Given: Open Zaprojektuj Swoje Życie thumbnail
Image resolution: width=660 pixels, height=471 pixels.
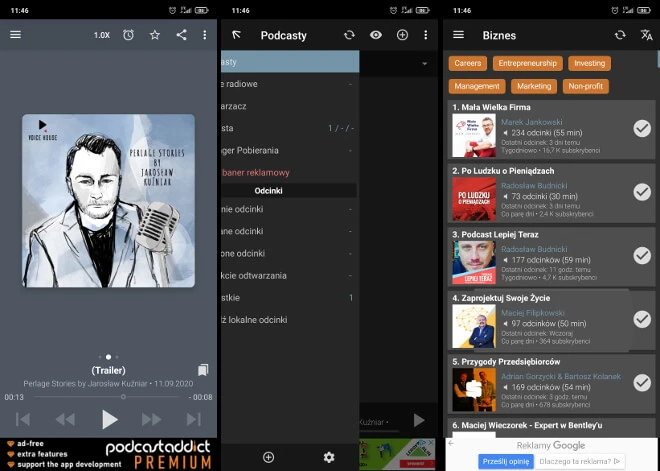Looking at the screenshot, I should click(x=474, y=326).
